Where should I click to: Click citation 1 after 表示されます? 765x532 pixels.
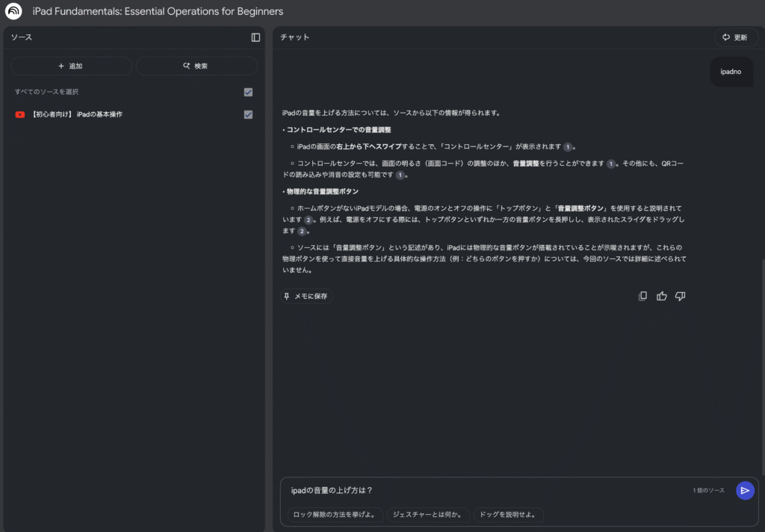point(568,147)
